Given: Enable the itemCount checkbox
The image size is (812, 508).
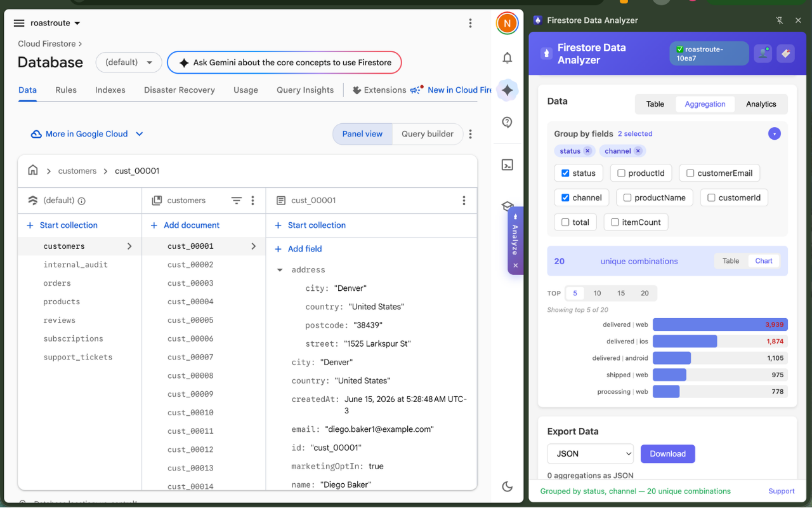Looking at the screenshot, I should [x=615, y=222].
